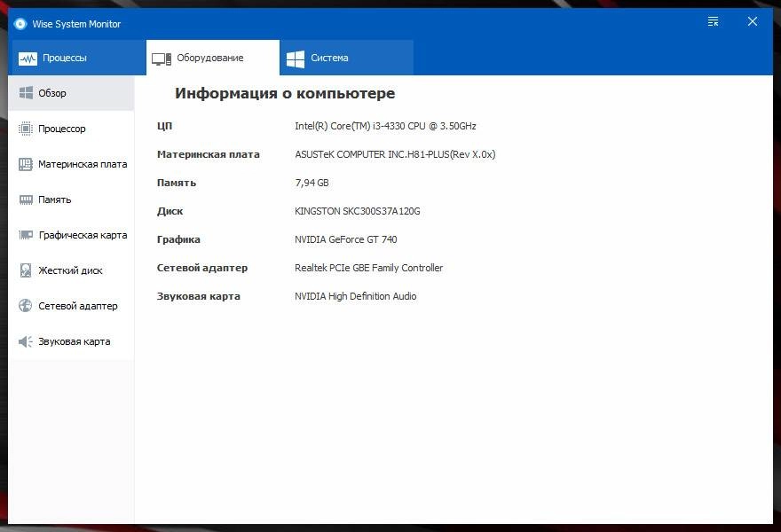
Task: Open the Материнская плата section
Action: tap(71, 164)
